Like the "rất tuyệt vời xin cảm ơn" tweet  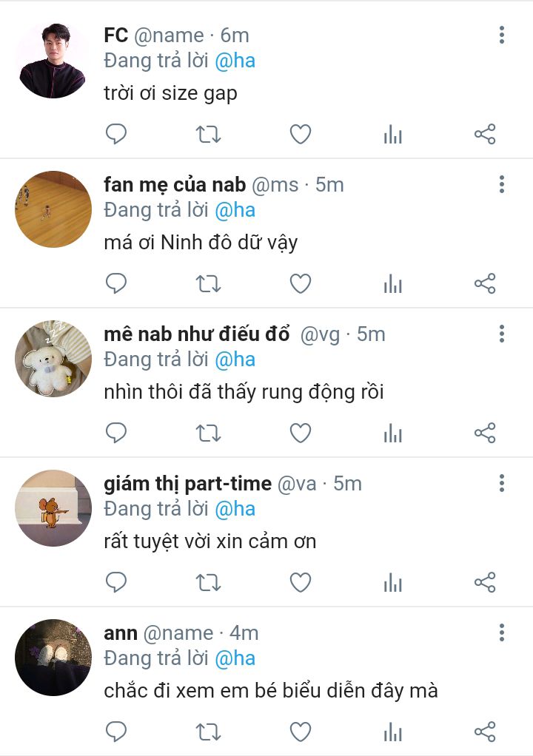(x=300, y=582)
